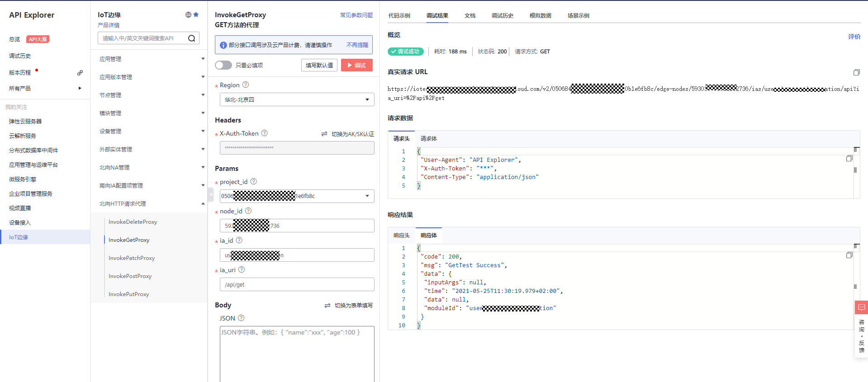Collapse the parameter panel with the side handle
The height and width of the screenshot is (382, 868).
(x=210, y=194)
